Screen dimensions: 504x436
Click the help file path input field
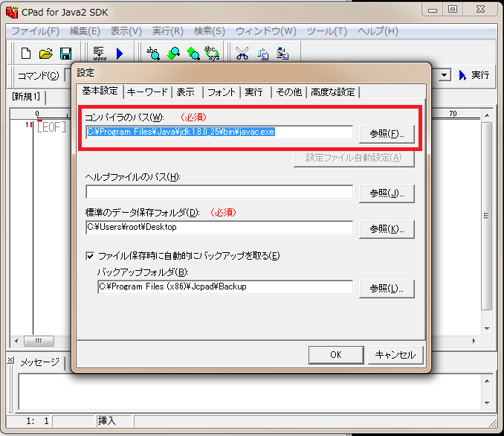point(219,192)
